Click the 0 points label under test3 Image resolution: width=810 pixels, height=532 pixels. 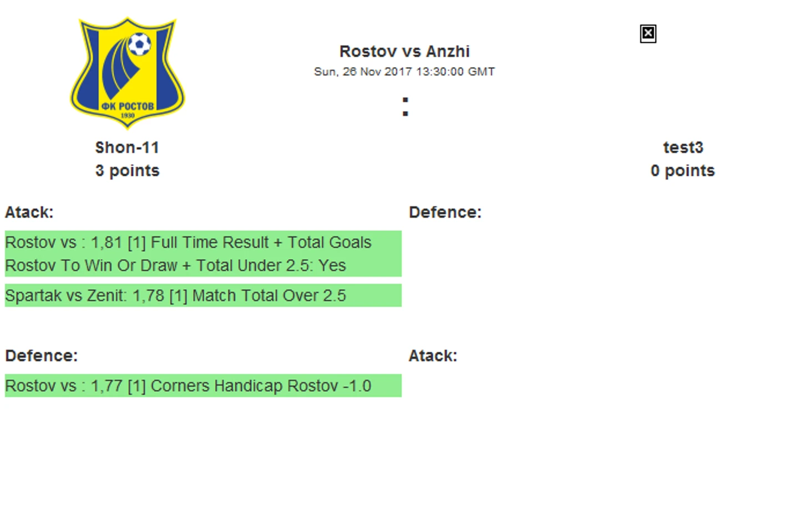click(683, 171)
